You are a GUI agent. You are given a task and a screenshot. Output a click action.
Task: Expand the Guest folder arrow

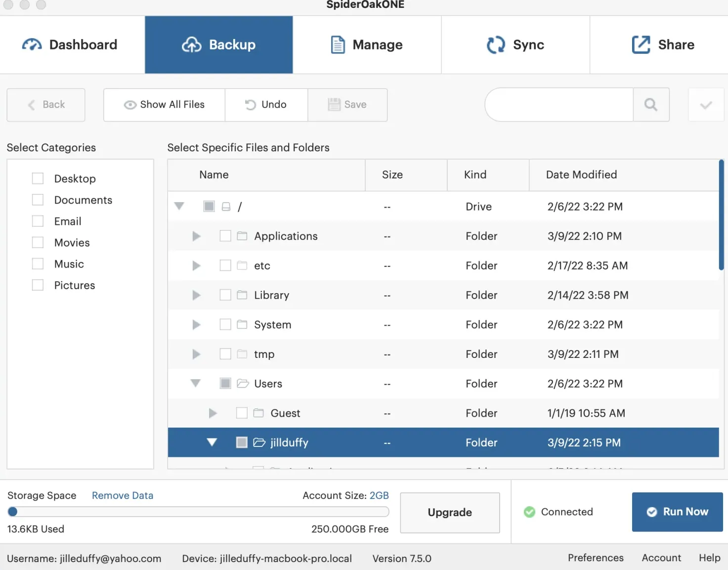[213, 413]
